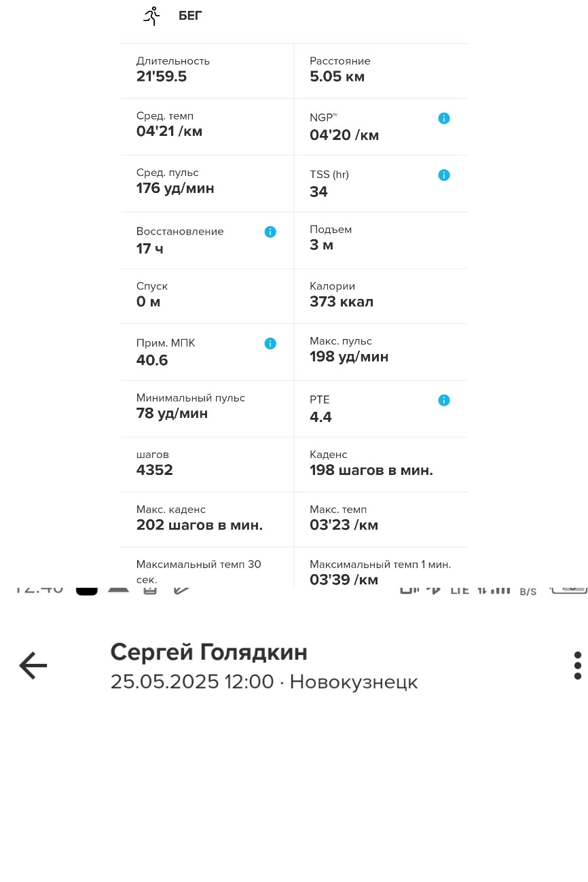Tap the Каденс 198 шагов в мин. value
The height and width of the screenshot is (882, 588).
(x=371, y=470)
